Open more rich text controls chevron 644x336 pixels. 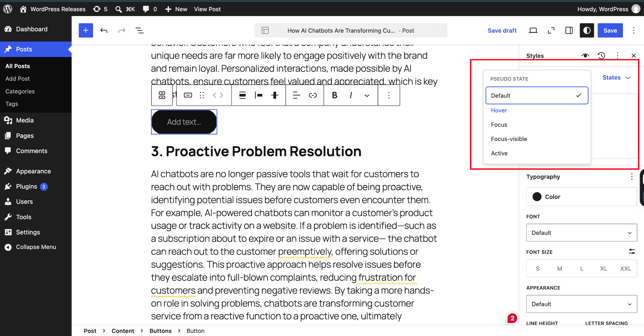tap(367, 95)
